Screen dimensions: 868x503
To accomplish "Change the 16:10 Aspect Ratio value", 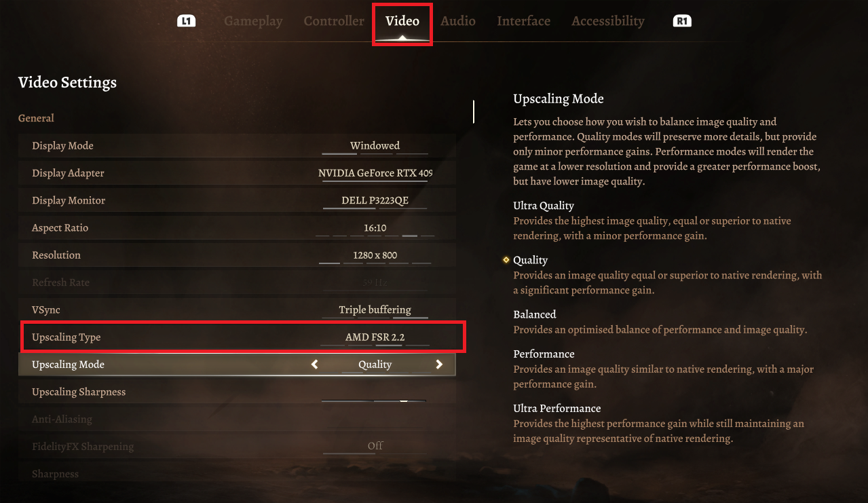I will 375,228.
